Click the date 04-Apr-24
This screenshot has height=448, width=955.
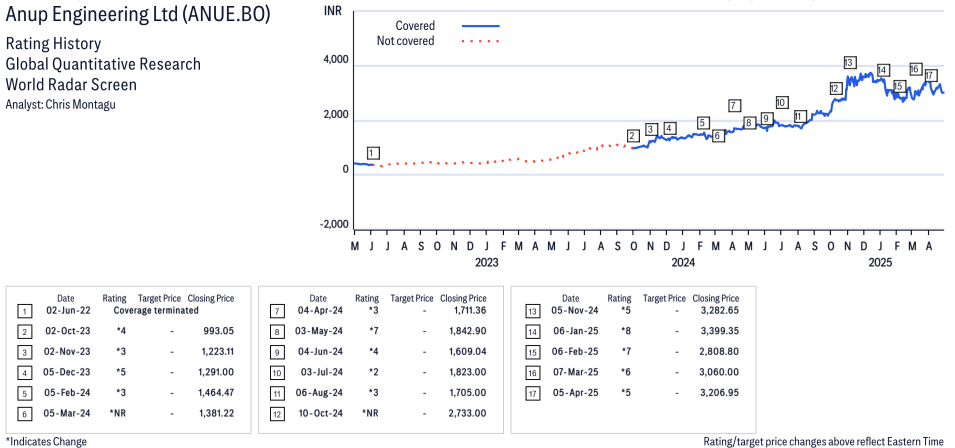coord(320,310)
